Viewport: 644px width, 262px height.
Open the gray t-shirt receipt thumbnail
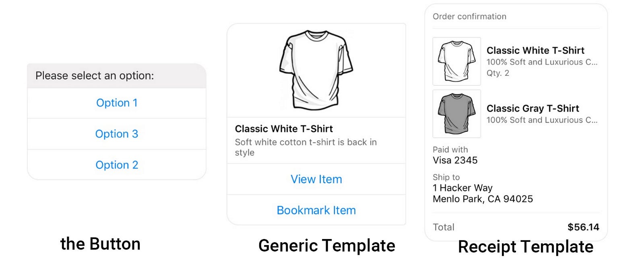click(456, 114)
